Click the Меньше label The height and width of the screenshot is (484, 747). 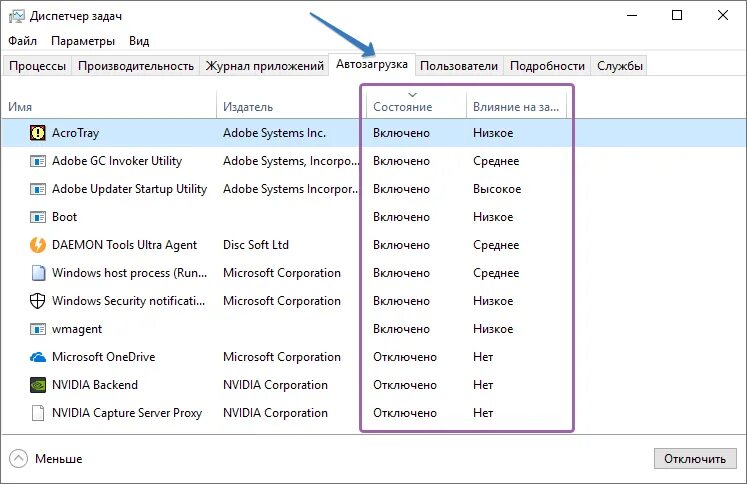pos(59,459)
